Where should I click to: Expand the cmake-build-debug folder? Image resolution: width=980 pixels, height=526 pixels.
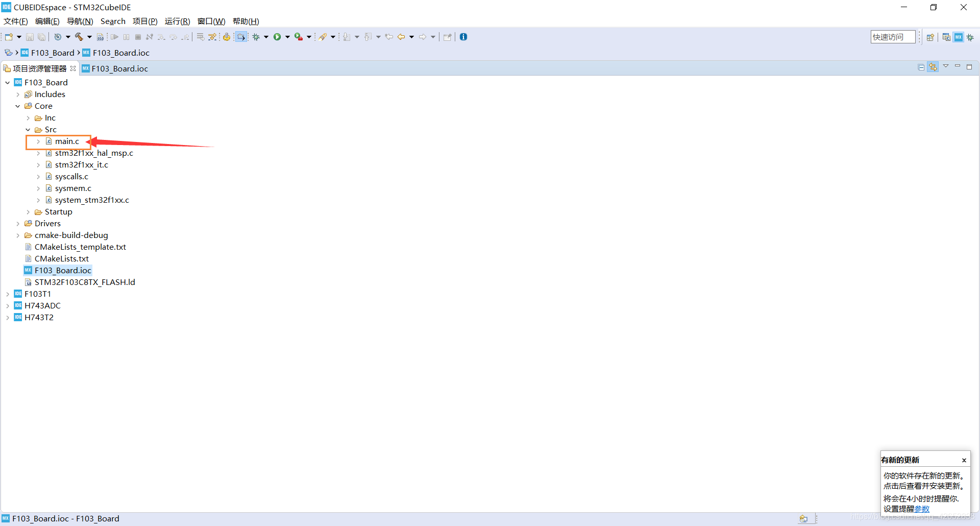click(18, 235)
